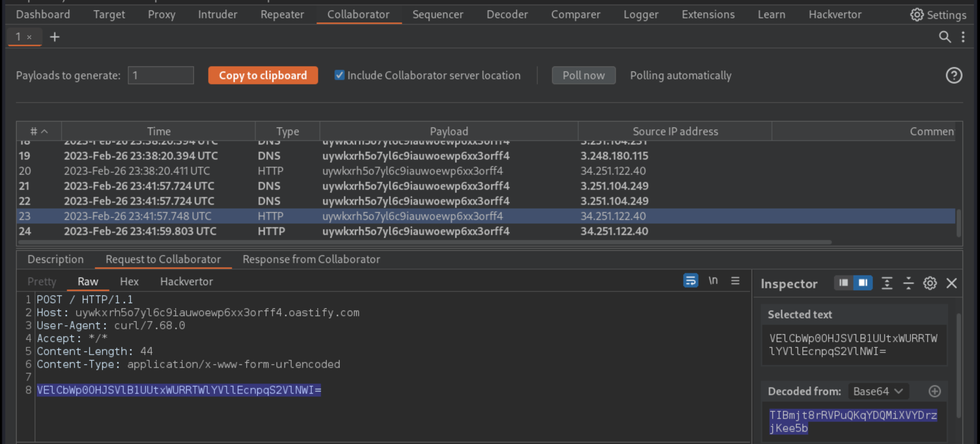
Task: Toggle line wrap icon in message editor
Action: tap(691, 281)
